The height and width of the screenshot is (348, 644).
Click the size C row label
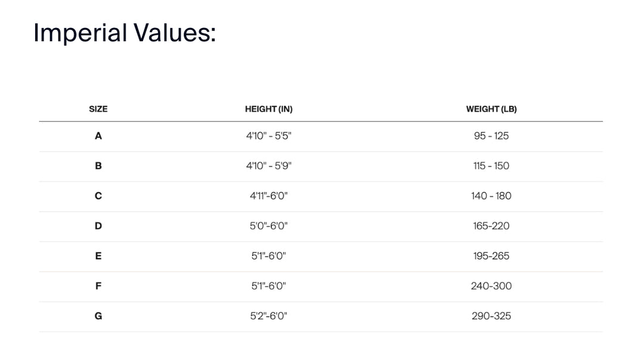[98, 196]
